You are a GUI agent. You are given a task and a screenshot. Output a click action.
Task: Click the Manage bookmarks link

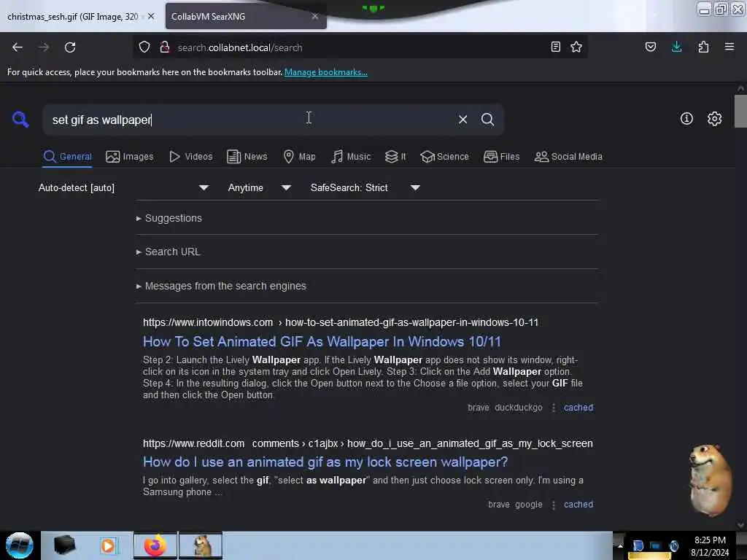pos(326,72)
